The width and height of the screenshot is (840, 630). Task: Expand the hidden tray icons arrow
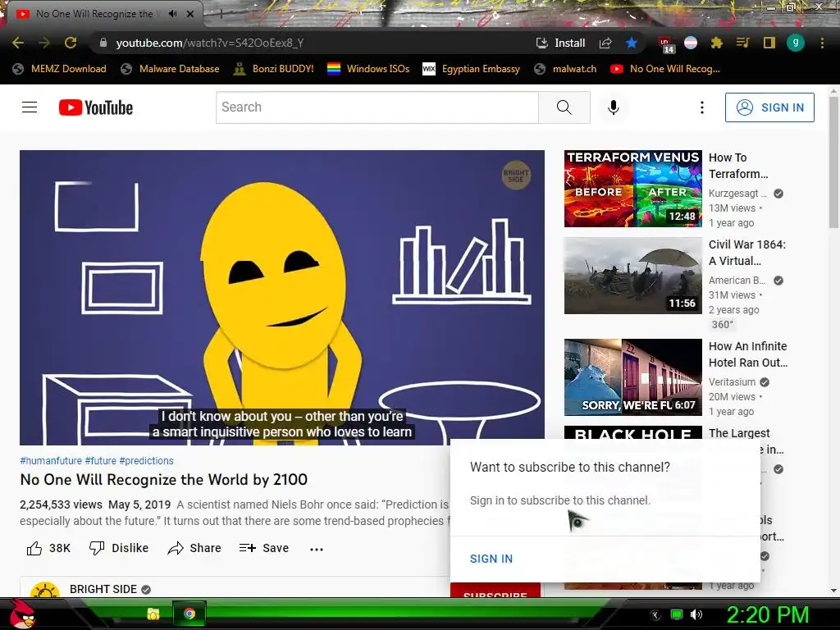655,614
